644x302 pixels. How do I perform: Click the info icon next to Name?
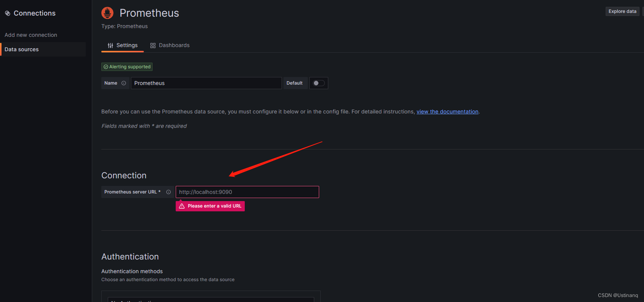(x=124, y=83)
